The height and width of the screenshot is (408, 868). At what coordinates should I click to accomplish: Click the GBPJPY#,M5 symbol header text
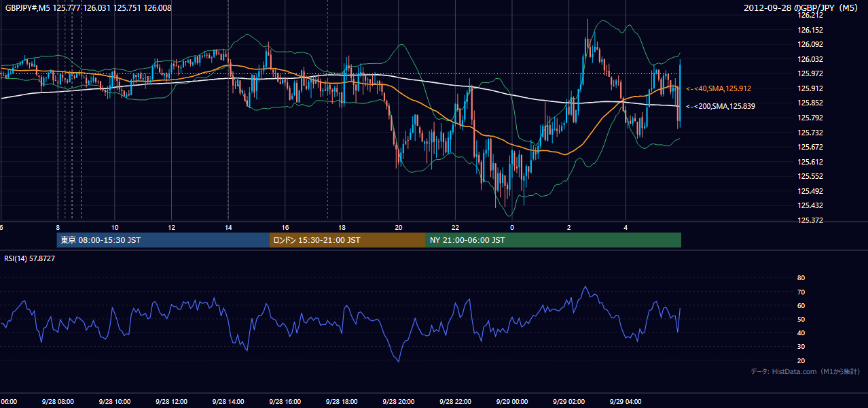88,8
